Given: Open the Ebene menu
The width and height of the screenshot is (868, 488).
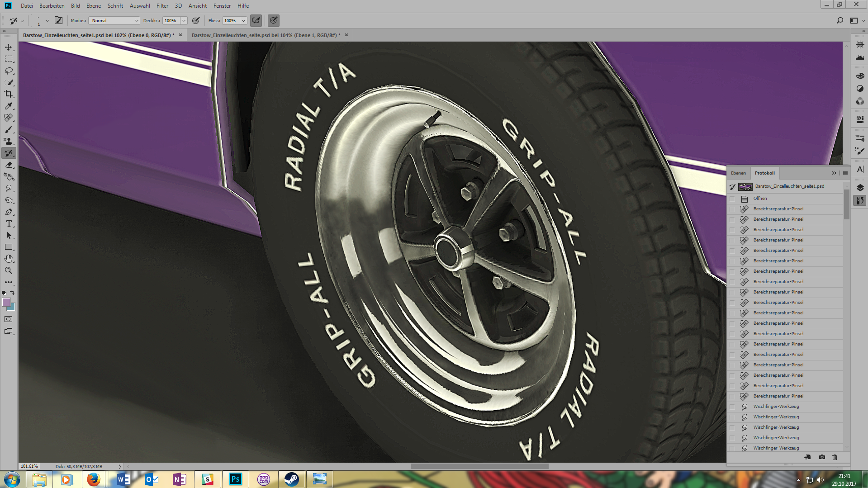Looking at the screenshot, I should [94, 6].
